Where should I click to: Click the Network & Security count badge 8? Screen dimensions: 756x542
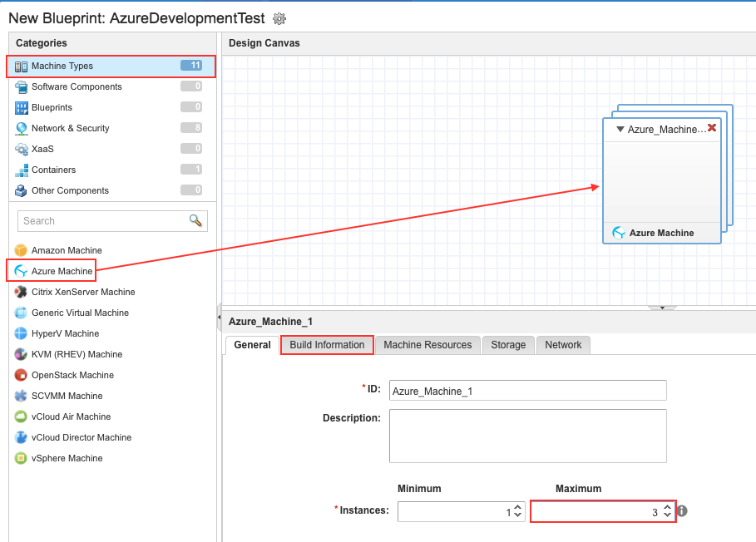tap(191, 128)
